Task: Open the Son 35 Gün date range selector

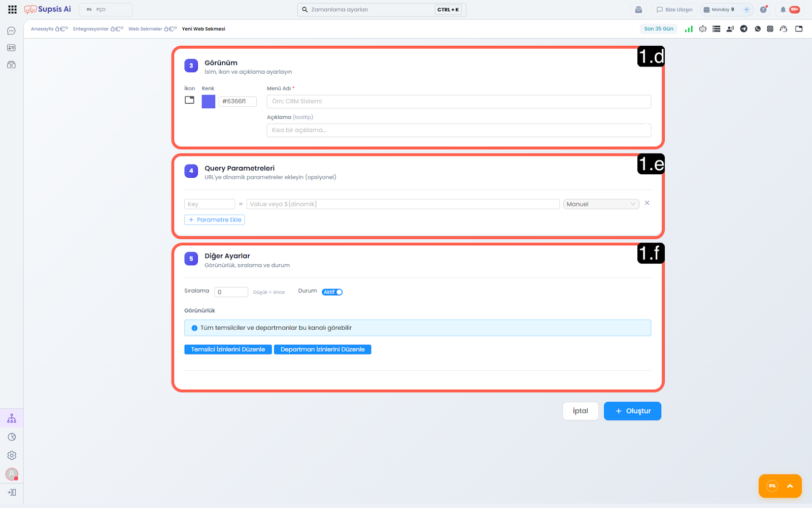Action: [658, 29]
